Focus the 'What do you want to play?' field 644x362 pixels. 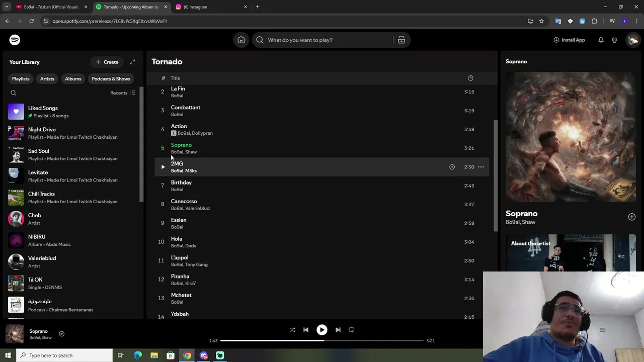coord(327,40)
